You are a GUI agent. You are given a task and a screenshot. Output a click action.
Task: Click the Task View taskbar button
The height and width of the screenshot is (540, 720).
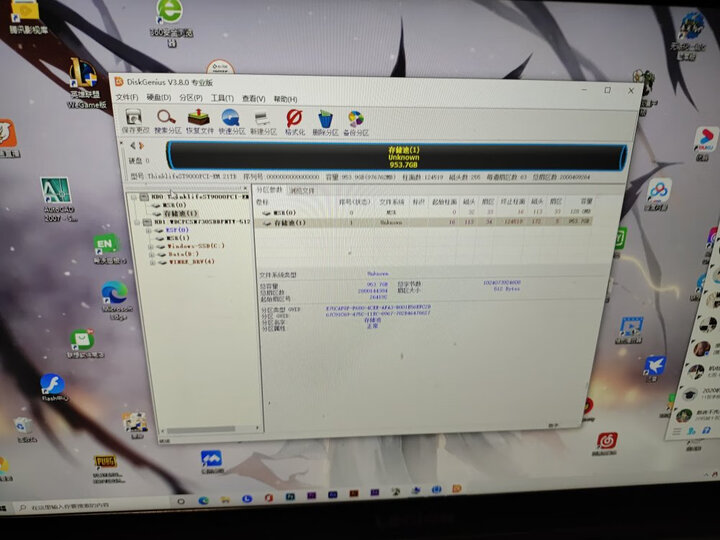(181, 501)
